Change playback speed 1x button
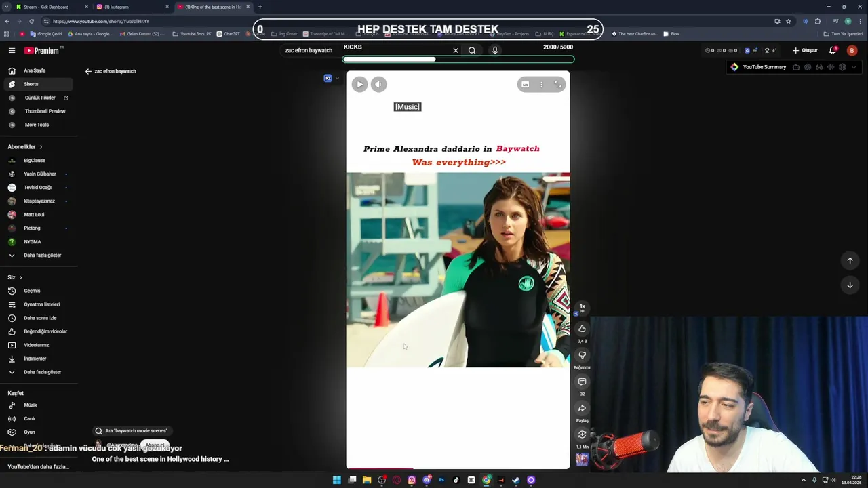The width and height of the screenshot is (868, 488). (582, 308)
